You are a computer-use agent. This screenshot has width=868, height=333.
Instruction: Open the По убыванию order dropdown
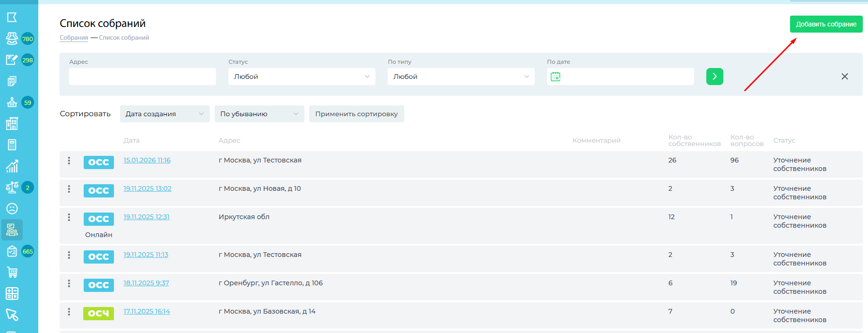pos(259,114)
